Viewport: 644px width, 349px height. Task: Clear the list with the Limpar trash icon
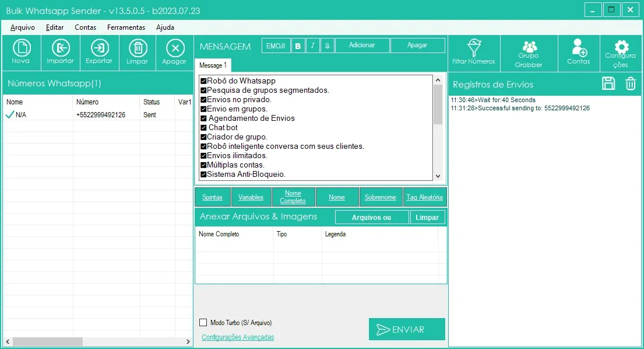coord(138,52)
